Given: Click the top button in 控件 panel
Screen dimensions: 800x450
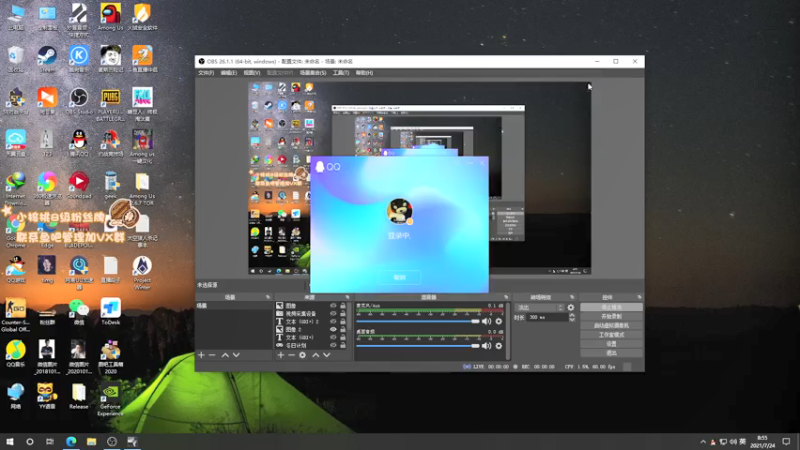Looking at the screenshot, I should pos(611,307).
